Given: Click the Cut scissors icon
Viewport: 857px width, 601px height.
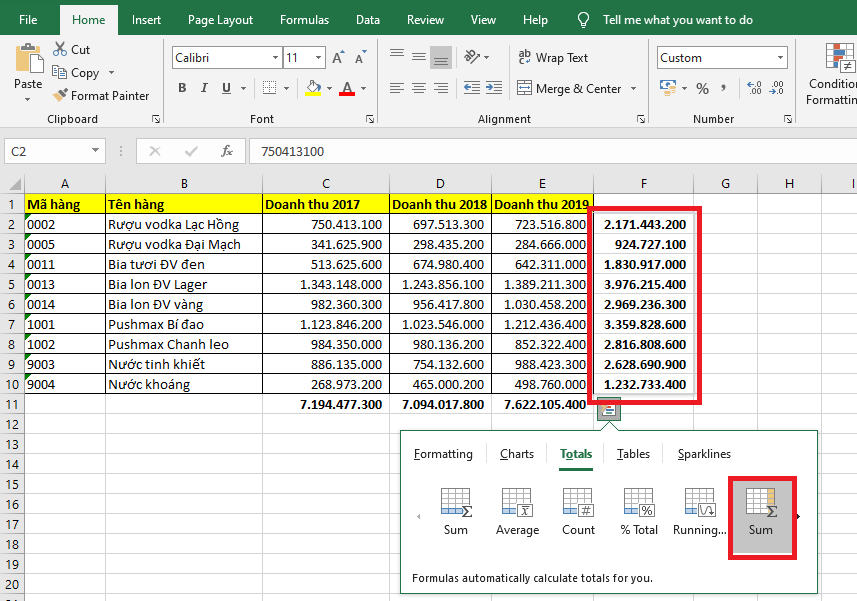Looking at the screenshot, I should click(59, 49).
